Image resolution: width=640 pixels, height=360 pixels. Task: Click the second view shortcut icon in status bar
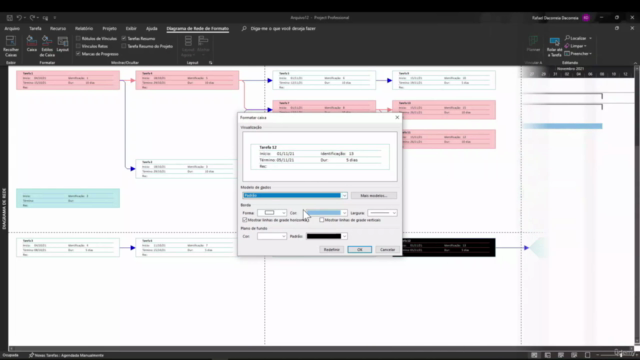click(548, 355)
